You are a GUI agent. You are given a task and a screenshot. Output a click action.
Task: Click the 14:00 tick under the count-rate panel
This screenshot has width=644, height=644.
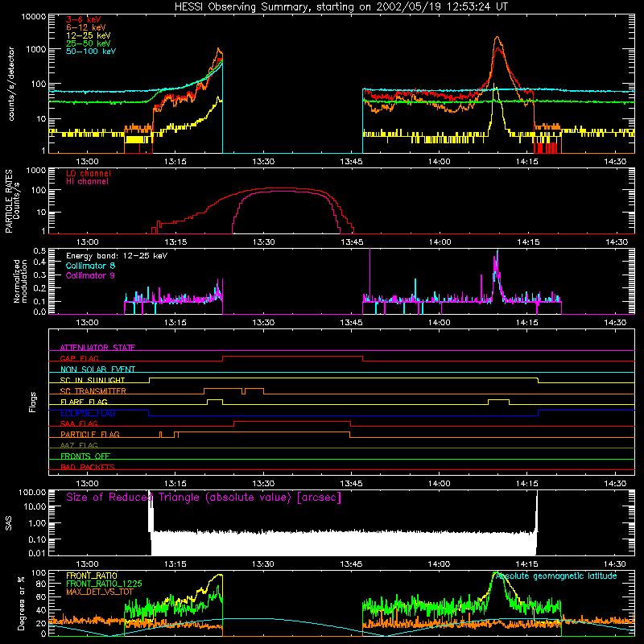click(439, 162)
